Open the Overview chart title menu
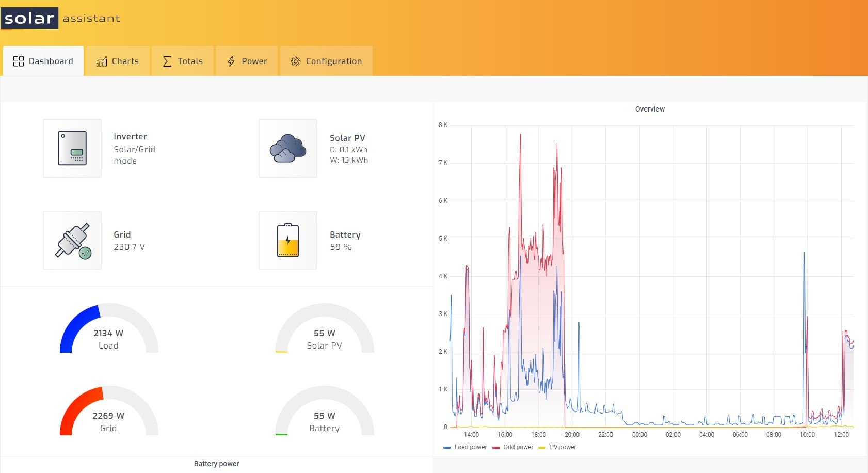This screenshot has width=868, height=473. point(650,109)
